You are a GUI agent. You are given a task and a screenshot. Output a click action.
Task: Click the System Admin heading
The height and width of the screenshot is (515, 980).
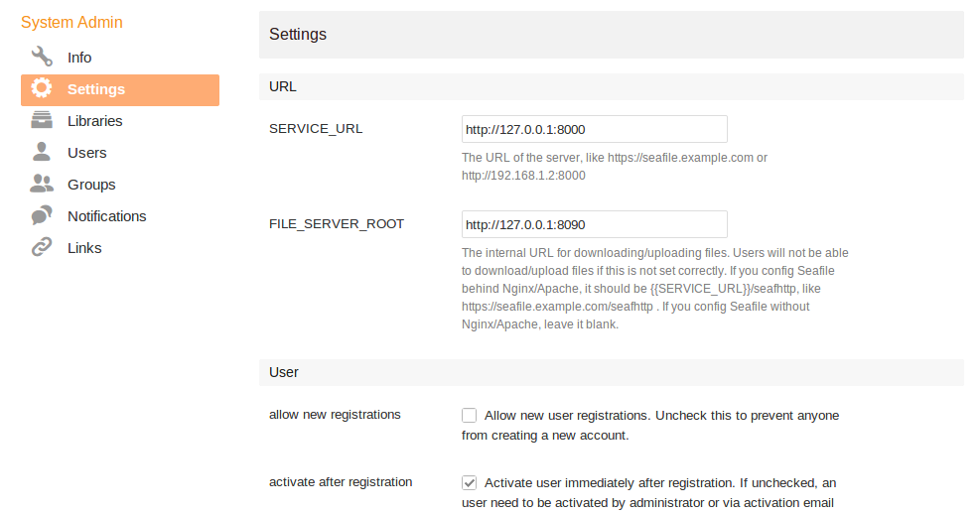point(71,22)
